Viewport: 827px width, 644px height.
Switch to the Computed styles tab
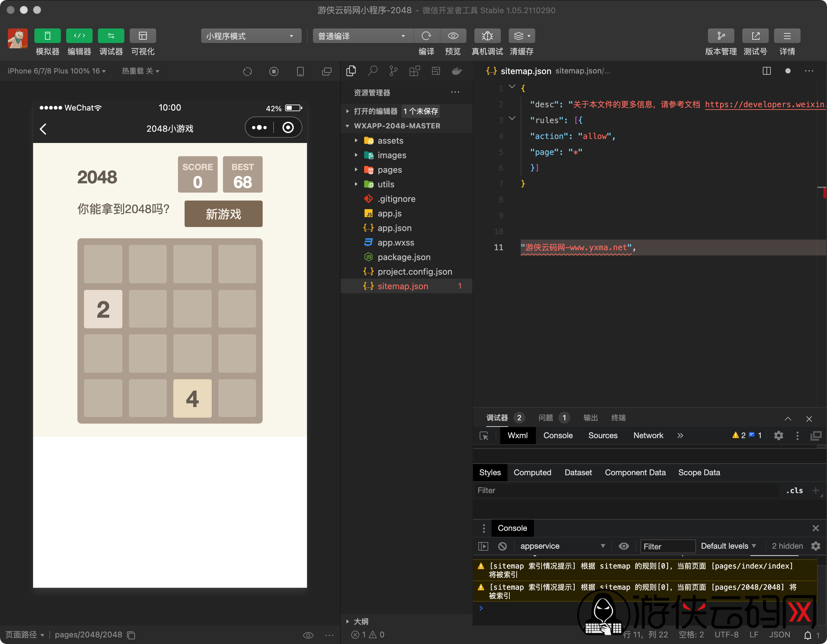coord(532,472)
